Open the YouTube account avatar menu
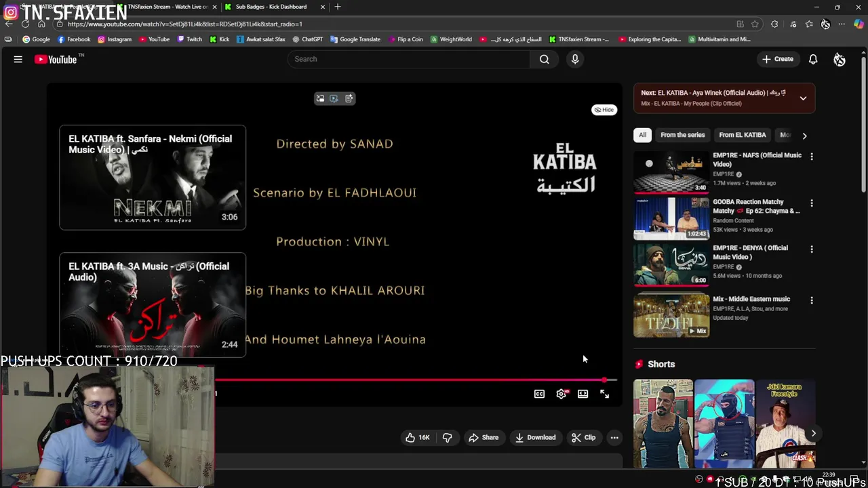 [x=840, y=60]
